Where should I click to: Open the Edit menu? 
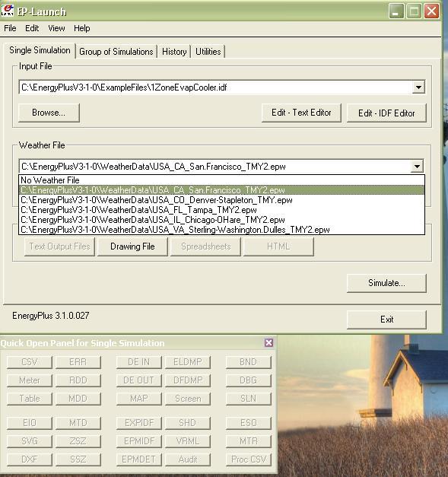[x=32, y=28]
